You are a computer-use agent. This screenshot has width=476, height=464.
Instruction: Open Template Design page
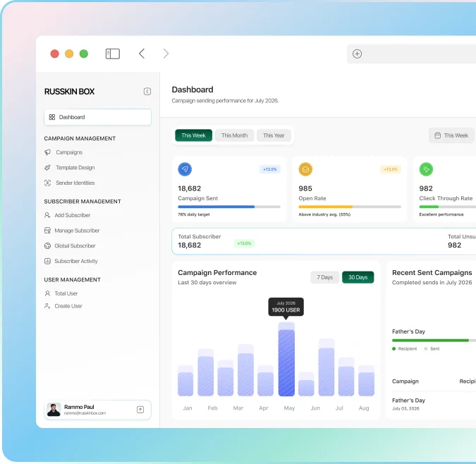click(x=75, y=168)
